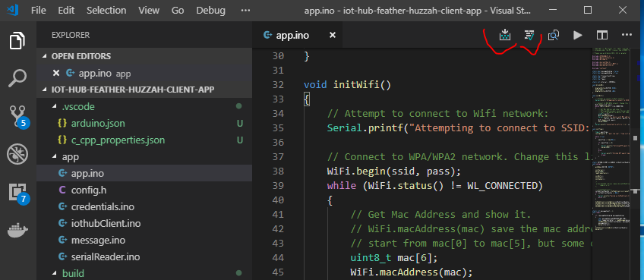Open the Search view in activity bar
This screenshot has width=644, height=280.
(x=17, y=78)
